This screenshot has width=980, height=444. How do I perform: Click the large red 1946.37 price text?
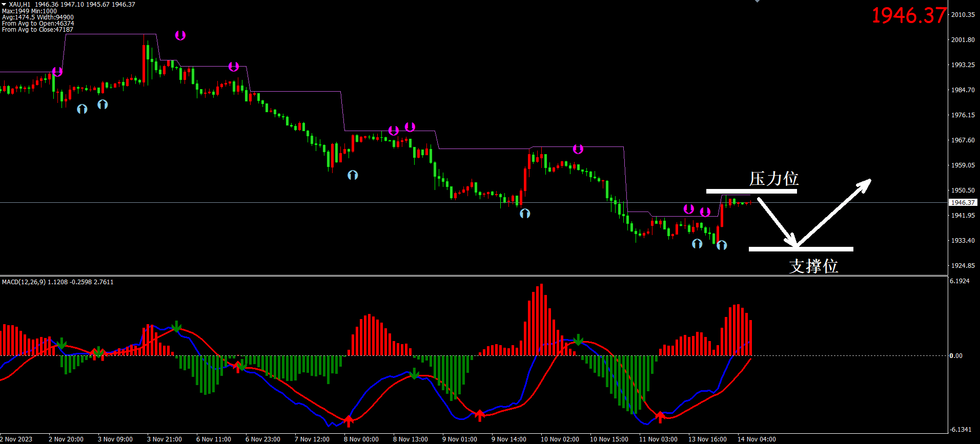tap(909, 15)
